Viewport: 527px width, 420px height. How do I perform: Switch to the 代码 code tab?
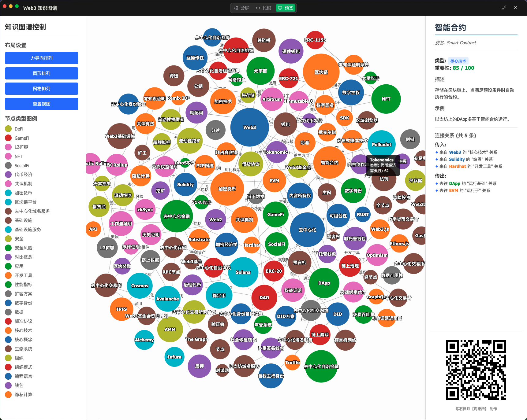click(263, 8)
